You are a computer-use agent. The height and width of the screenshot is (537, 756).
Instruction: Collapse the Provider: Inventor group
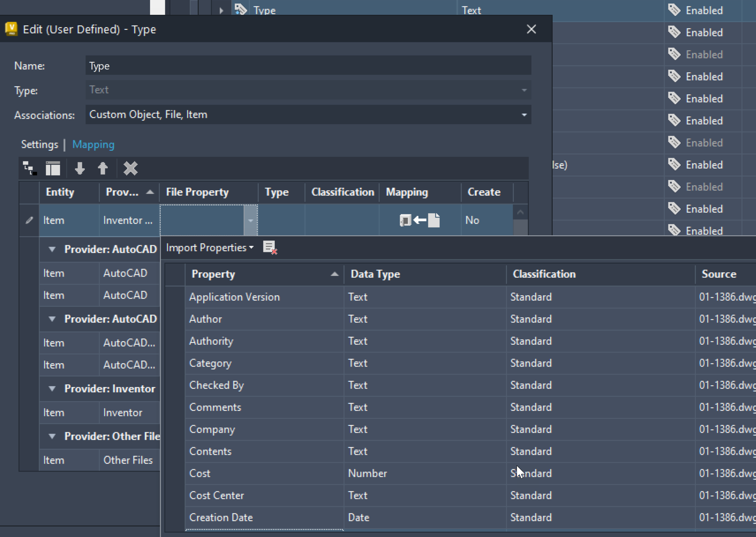coord(52,388)
